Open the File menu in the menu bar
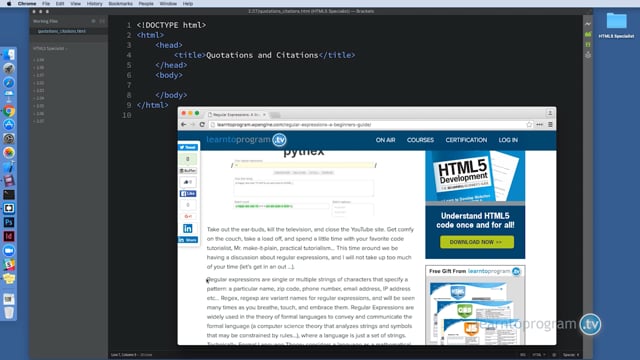 pos(46,3)
